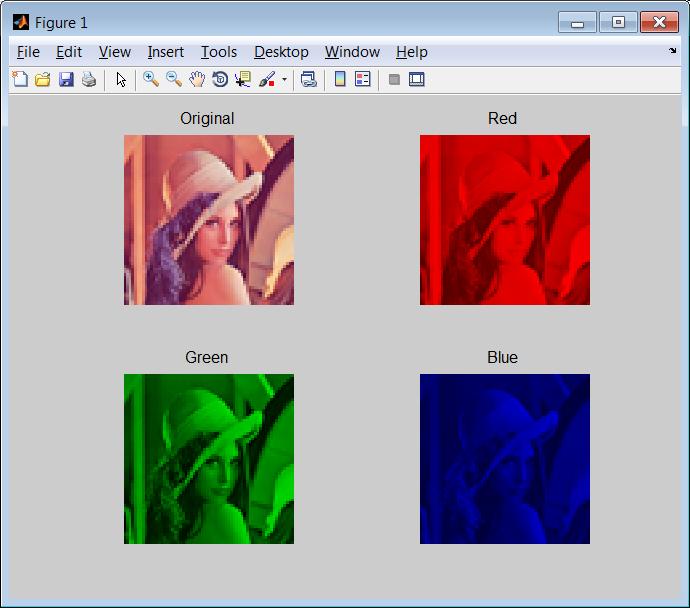This screenshot has width=690, height=608.
Task: Open the Window menu
Action: click(352, 52)
